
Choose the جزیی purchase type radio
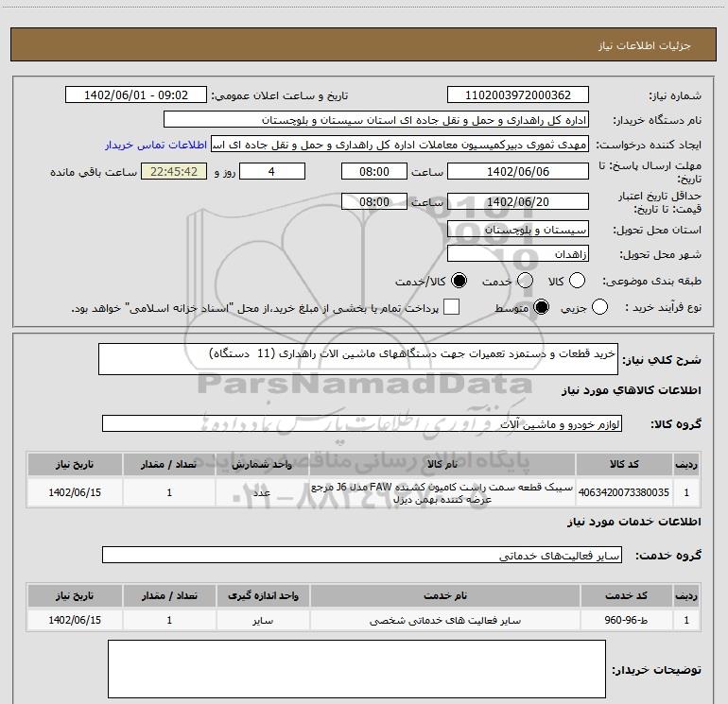599,307
